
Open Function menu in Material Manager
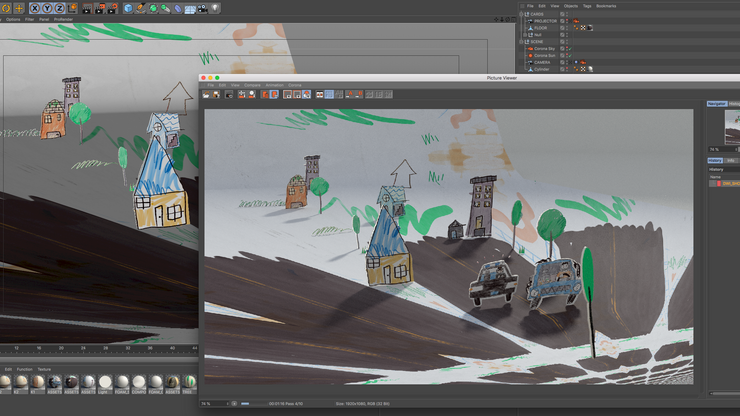[25, 369]
